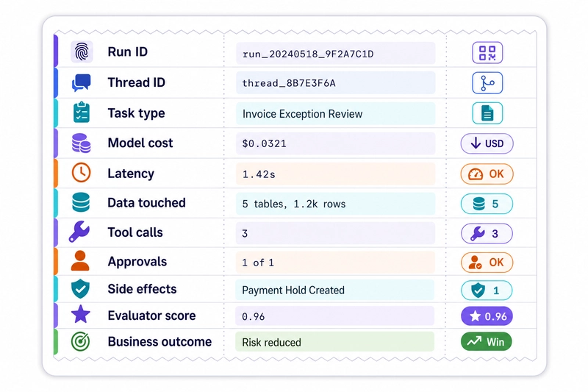This screenshot has height=392, width=588.
Task: Open the document icon button for Task type
Action: tap(487, 113)
